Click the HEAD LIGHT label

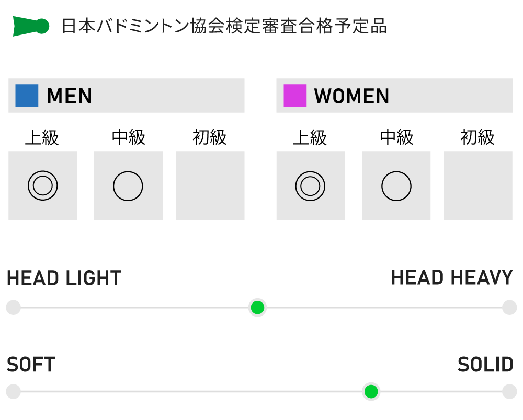pyautogui.click(x=64, y=278)
